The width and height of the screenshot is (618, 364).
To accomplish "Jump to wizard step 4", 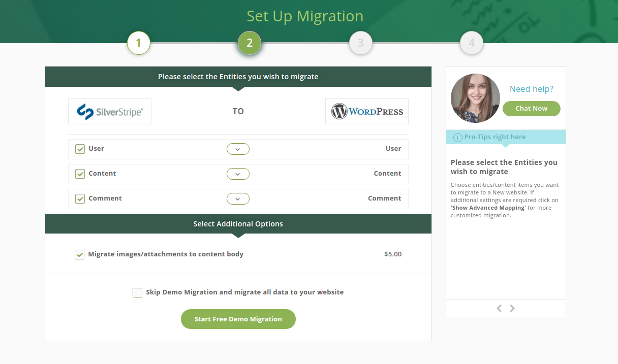I will (472, 43).
